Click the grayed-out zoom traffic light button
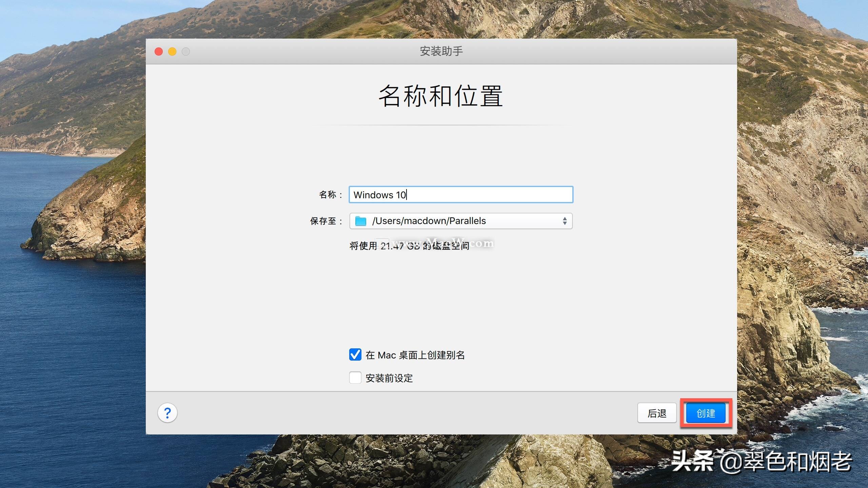This screenshot has height=488, width=868. (x=186, y=51)
